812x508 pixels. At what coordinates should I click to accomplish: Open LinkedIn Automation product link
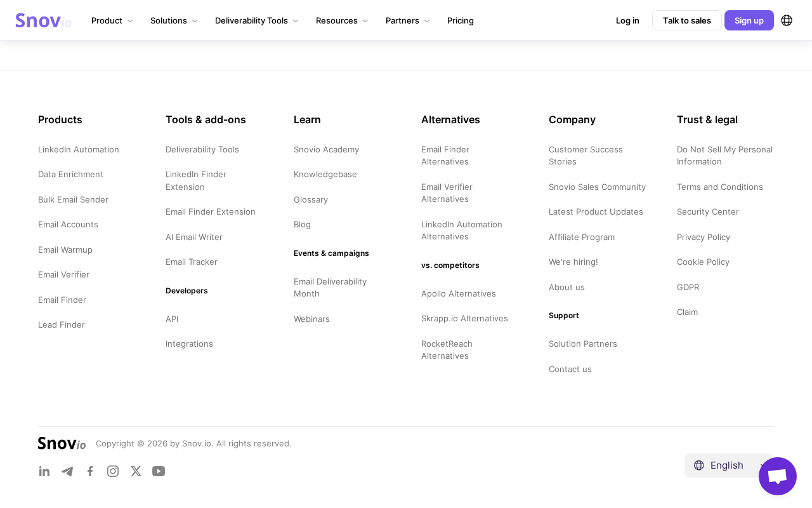coord(79,149)
